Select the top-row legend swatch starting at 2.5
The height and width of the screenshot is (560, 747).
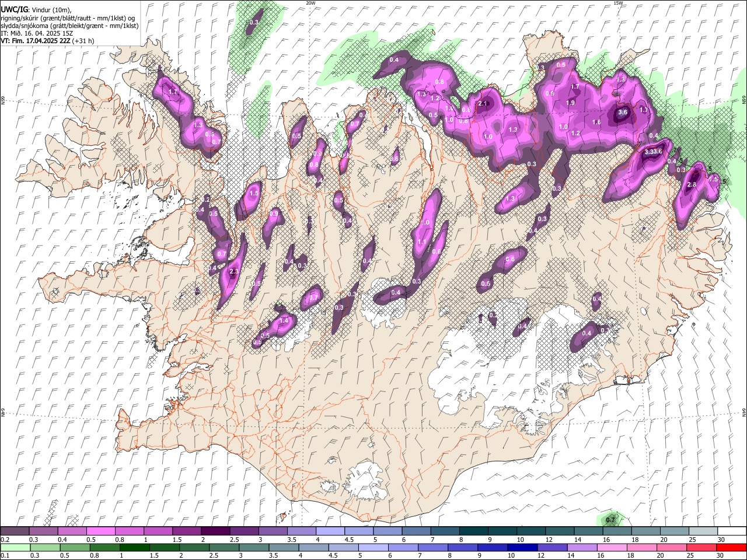click(x=244, y=531)
